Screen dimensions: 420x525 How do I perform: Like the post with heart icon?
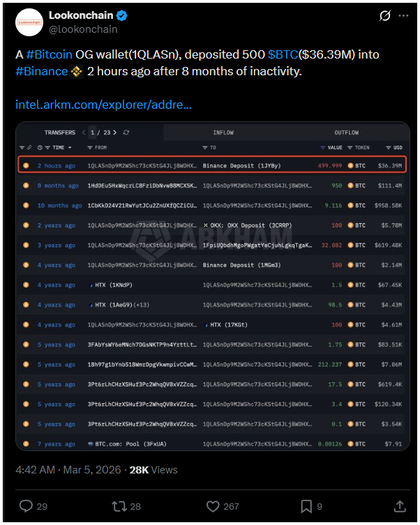click(x=213, y=505)
